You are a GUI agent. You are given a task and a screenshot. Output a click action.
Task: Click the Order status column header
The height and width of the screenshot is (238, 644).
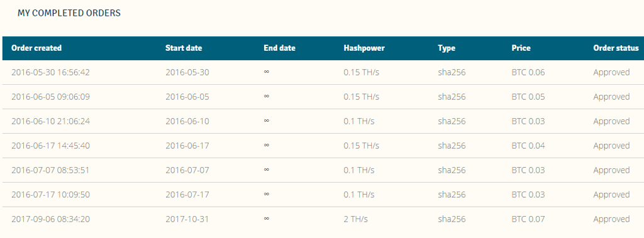click(x=616, y=48)
